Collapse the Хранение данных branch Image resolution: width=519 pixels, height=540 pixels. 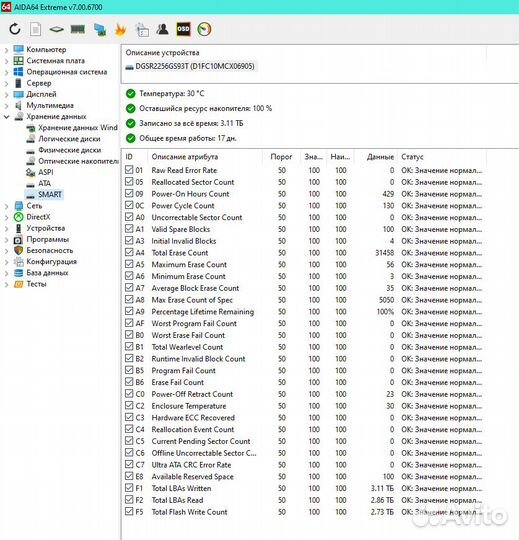pos(6,117)
